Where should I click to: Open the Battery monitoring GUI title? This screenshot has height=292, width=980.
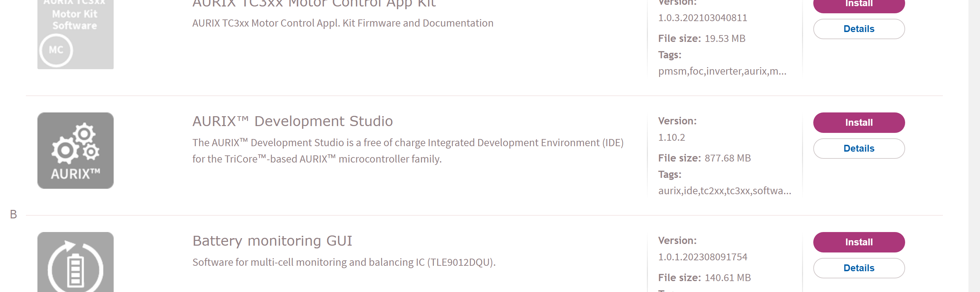[272, 241]
